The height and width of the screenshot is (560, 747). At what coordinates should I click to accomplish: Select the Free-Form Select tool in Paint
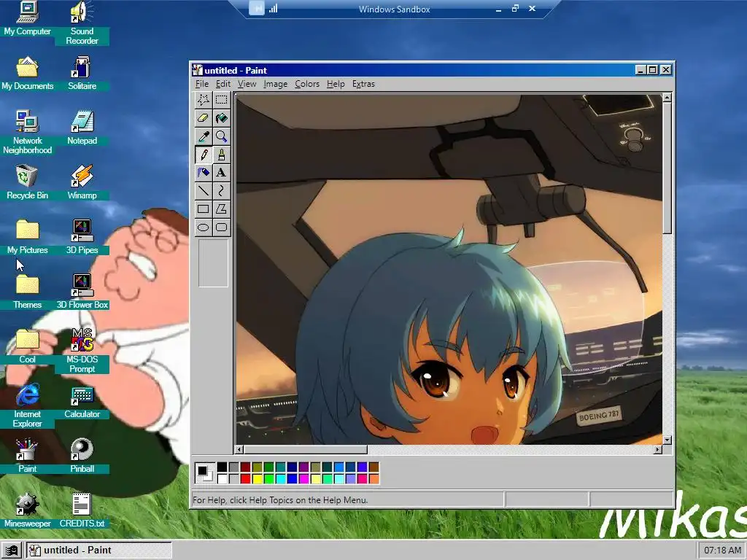click(x=204, y=99)
